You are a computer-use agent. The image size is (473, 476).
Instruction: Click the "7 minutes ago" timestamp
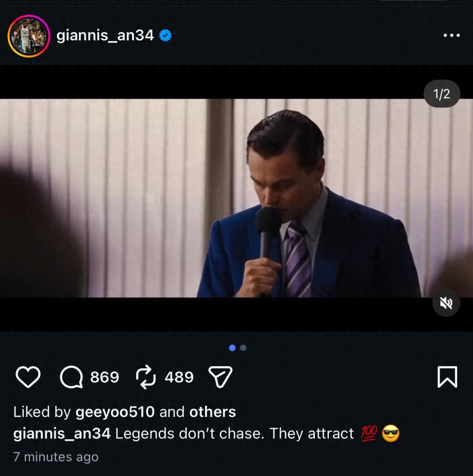pyautogui.click(x=56, y=457)
